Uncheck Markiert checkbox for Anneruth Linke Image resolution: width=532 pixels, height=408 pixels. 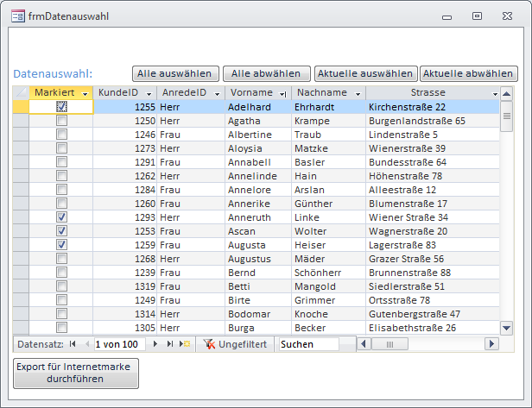tap(61, 217)
